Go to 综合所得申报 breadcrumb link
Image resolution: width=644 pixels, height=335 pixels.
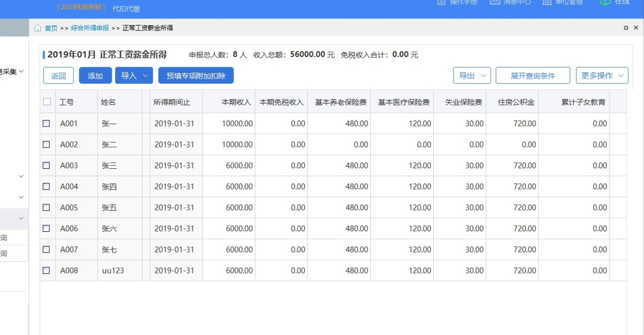tap(90, 28)
